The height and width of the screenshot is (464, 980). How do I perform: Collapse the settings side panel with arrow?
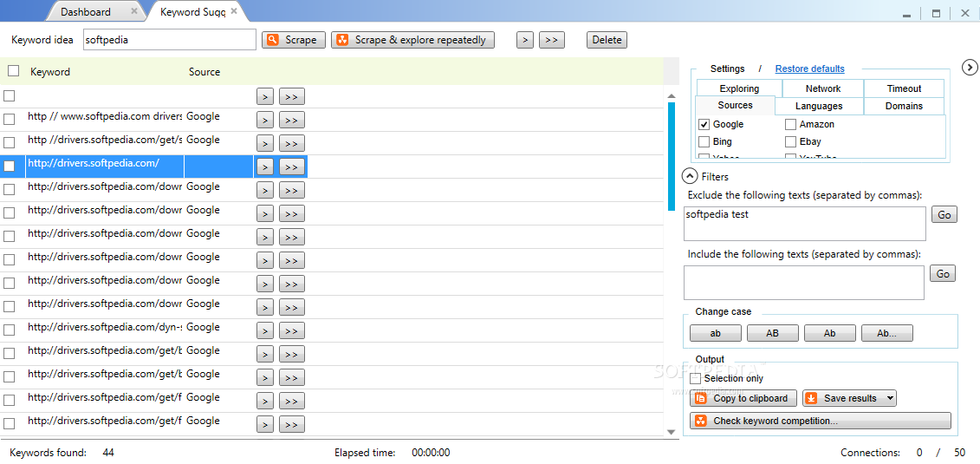coord(970,66)
